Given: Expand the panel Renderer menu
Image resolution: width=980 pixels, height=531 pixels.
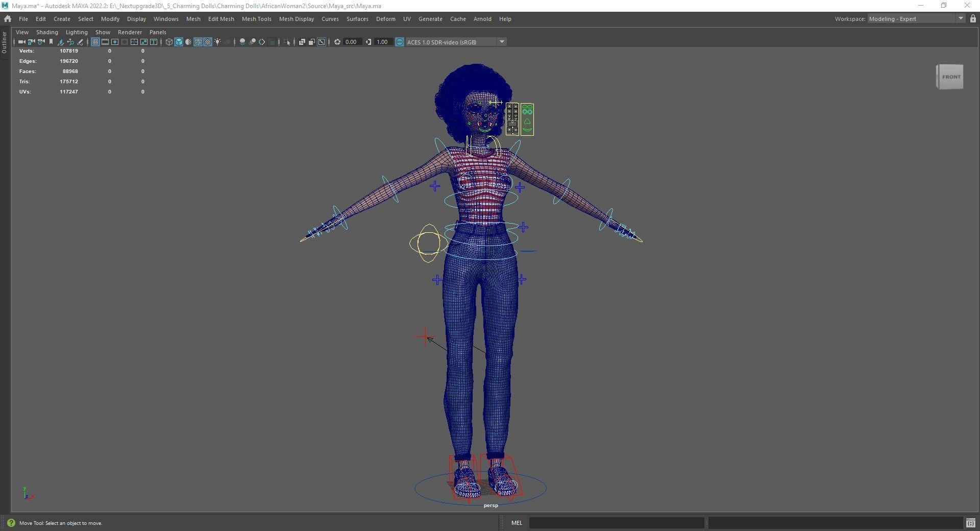Looking at the screenshot, I should pos(130,32).
